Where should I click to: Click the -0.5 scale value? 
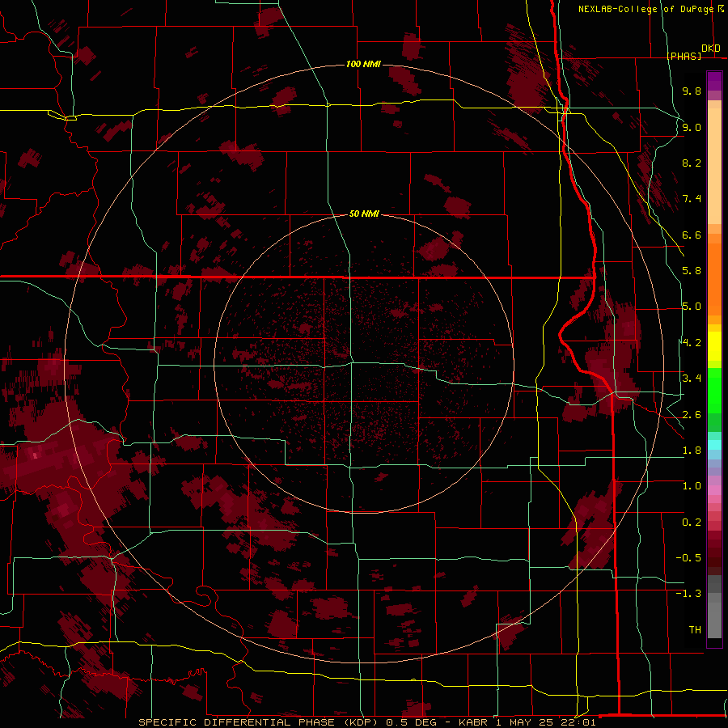tap(688, 558)
